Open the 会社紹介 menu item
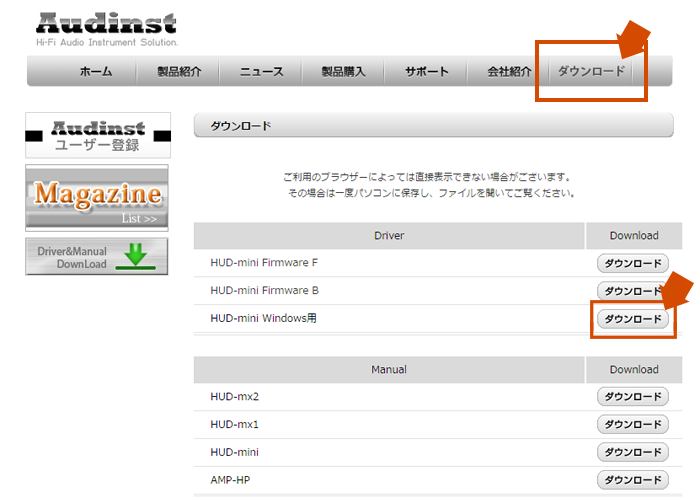700x500 pixels. (509, 71)
